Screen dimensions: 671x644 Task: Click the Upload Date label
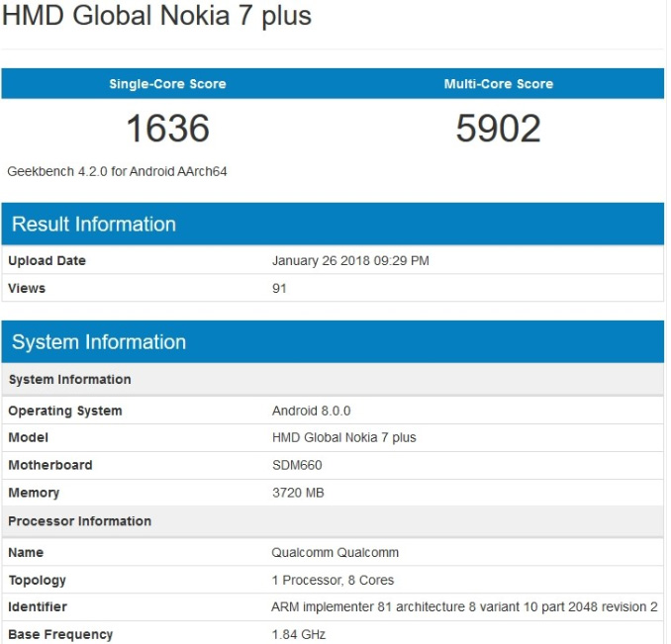(x=48, y=260)
